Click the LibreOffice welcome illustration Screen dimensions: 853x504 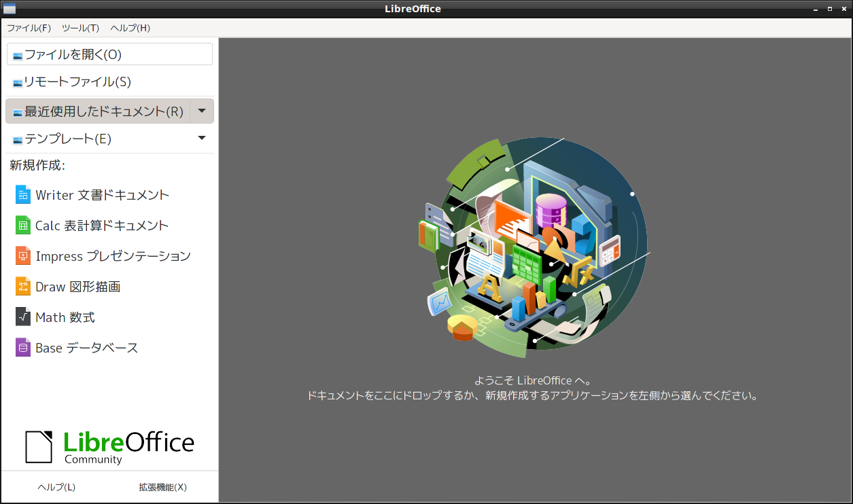point(534,247)
